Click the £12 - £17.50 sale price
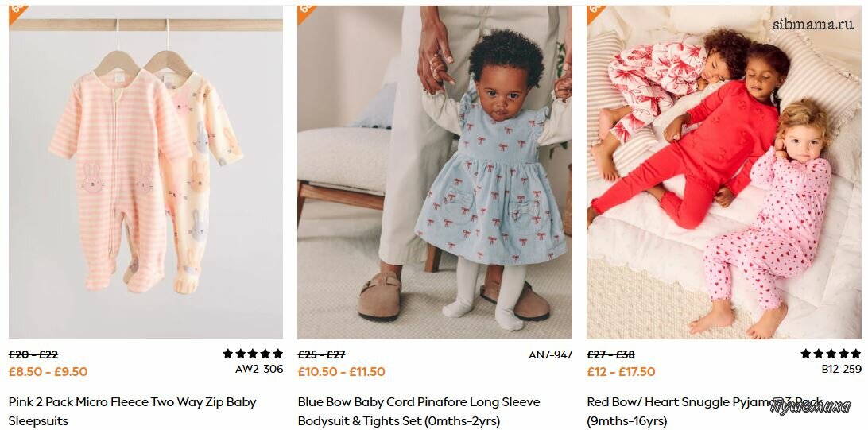The image size is (868, 430). (x=621, y=371)
